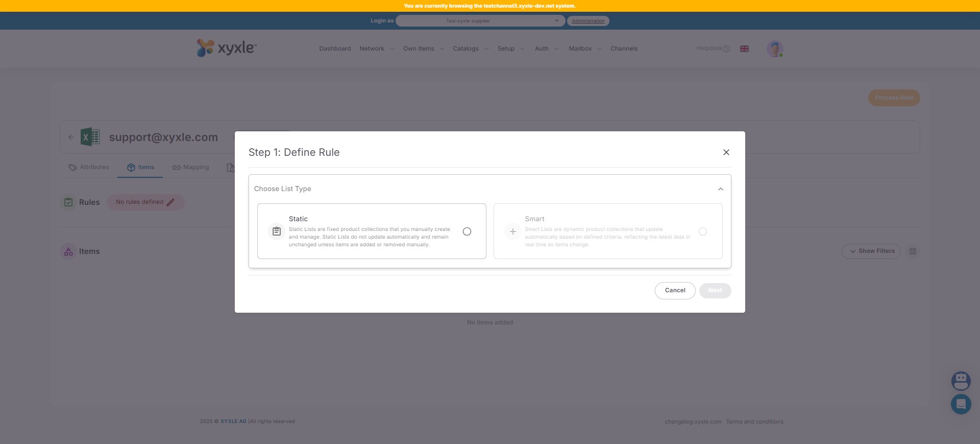Click the Static clipboard icon
Image resolution: width=980 pixels, height=444 pixels.
pyautogui.click(x=277, y=231)
